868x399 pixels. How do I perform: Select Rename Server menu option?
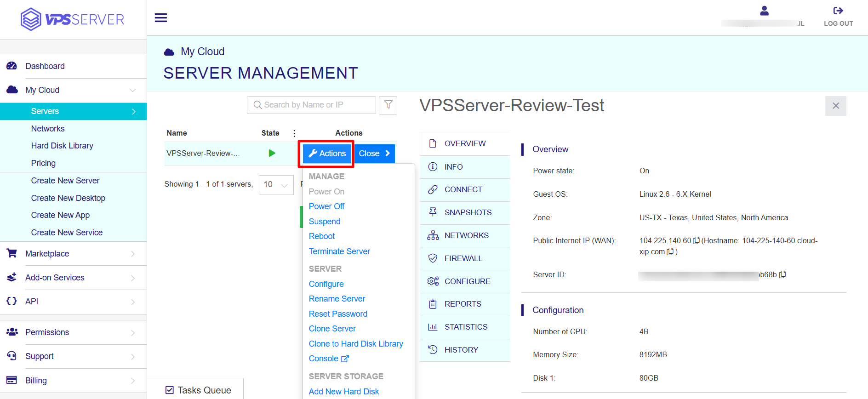(x=337, y=299)
